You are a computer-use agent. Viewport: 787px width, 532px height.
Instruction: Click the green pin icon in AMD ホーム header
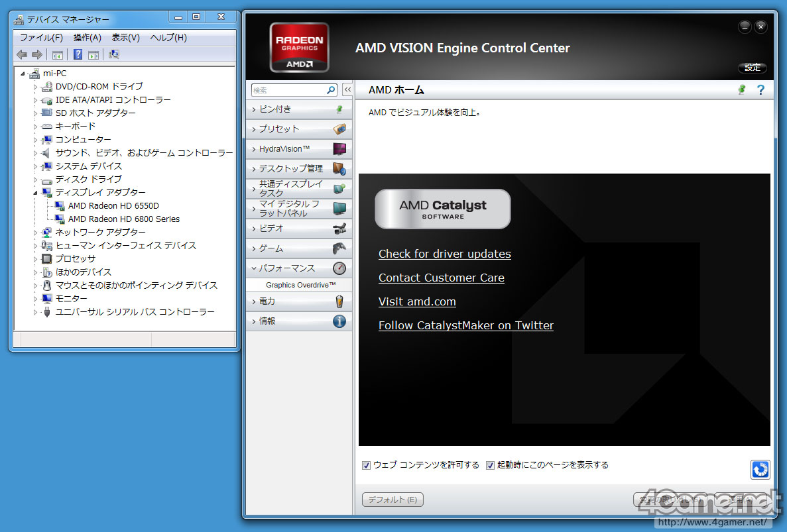click(742, 89)
